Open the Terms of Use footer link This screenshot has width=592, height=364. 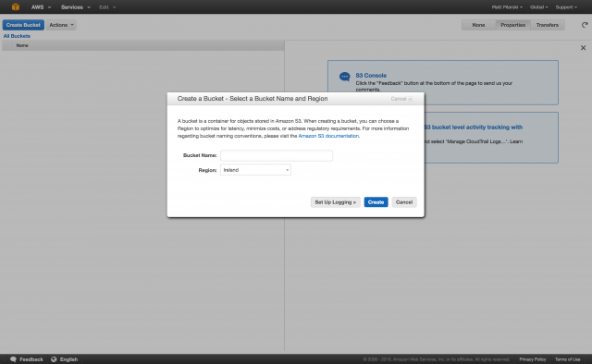567,359
